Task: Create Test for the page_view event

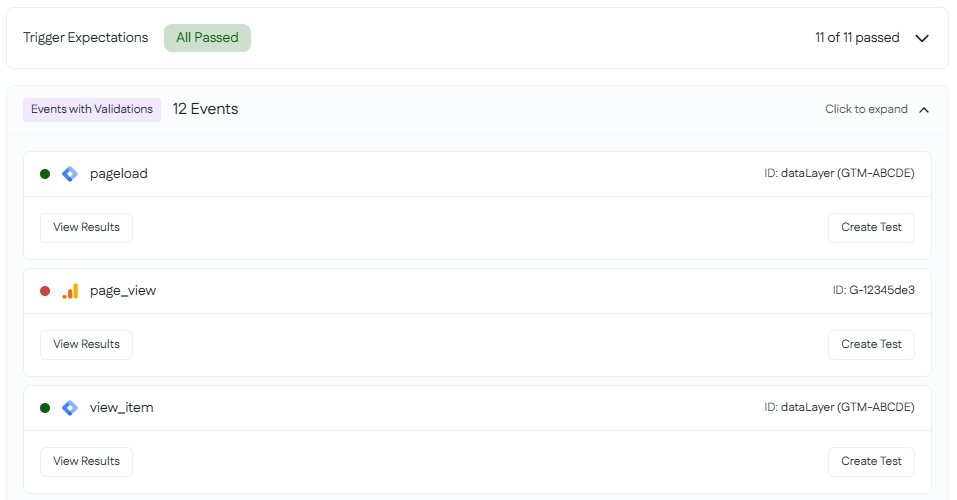Action: [x=871, y=345]
